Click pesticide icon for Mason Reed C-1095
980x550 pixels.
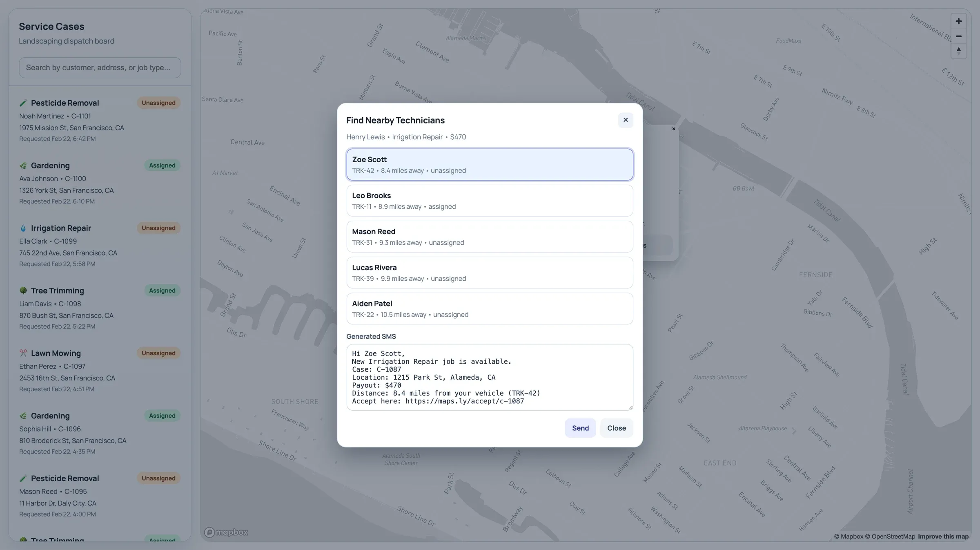coord(23,478)
